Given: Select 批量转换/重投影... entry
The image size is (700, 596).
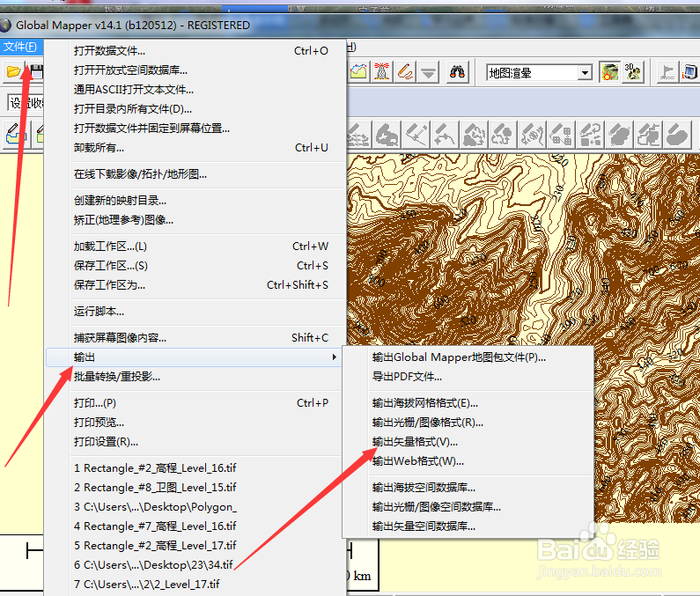Looking at the screenshot, I should tap(196, 376).
